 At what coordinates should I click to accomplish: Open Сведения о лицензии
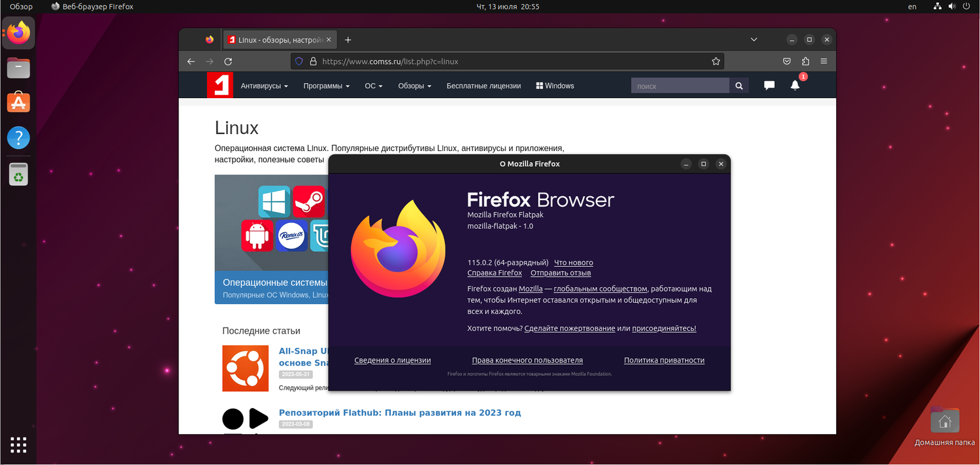coord(393,360)
